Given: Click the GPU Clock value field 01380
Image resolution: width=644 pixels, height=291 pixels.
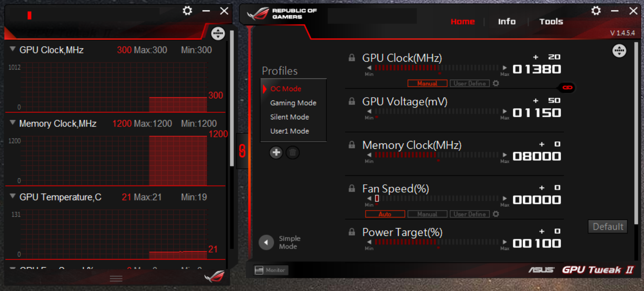Looking at the screenshot, I should 537,69.
